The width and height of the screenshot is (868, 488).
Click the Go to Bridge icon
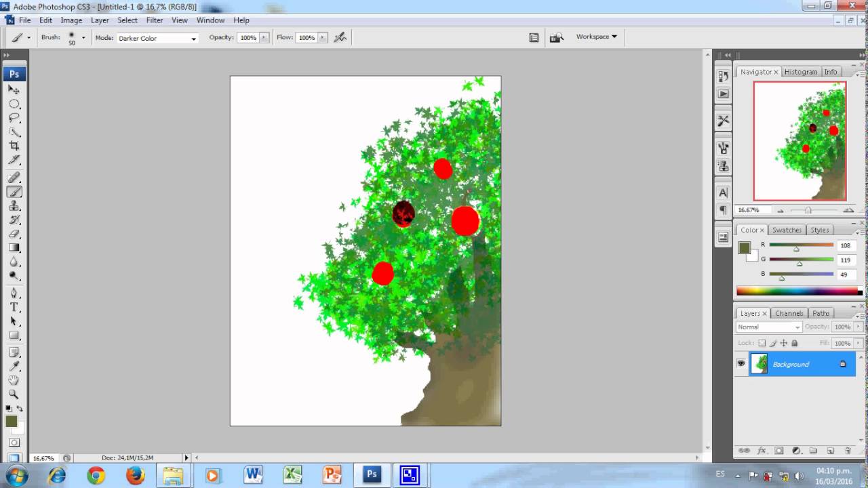[557, 38]
